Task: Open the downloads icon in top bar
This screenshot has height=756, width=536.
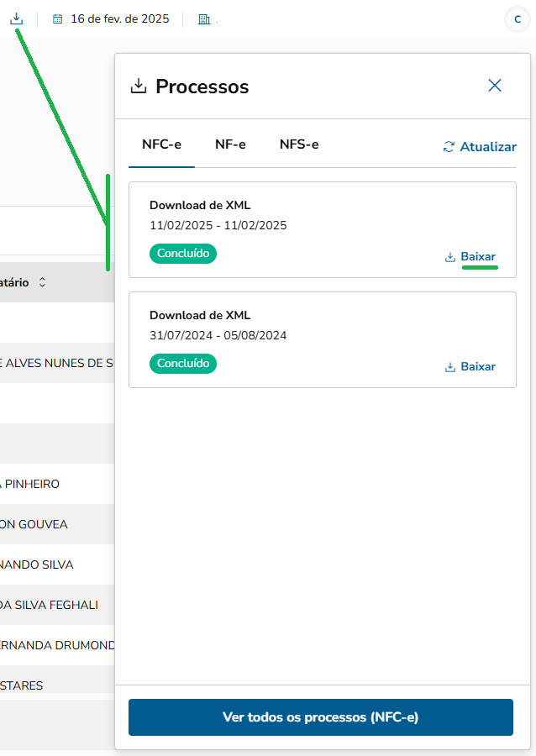Action: click(x=17, y=18)
